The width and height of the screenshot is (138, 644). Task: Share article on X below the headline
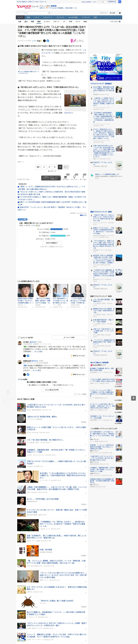coord(44,41)
